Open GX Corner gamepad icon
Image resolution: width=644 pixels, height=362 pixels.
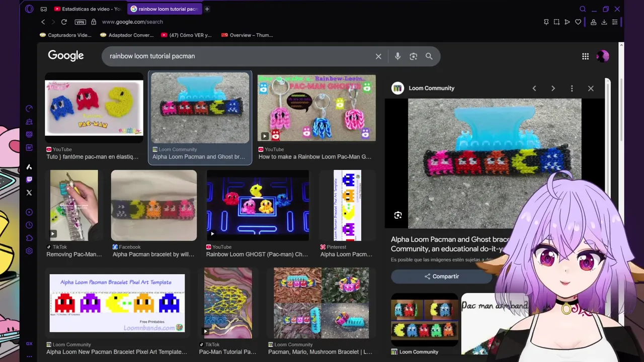44,9
